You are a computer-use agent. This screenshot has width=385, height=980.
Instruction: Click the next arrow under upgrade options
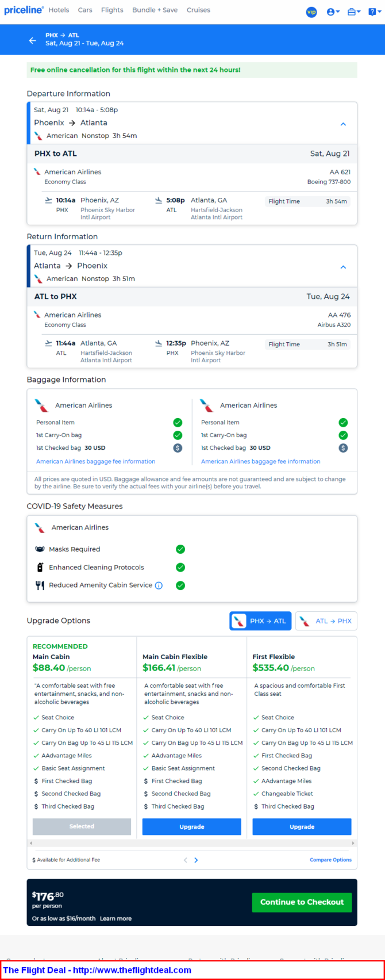tap(196, 860)
